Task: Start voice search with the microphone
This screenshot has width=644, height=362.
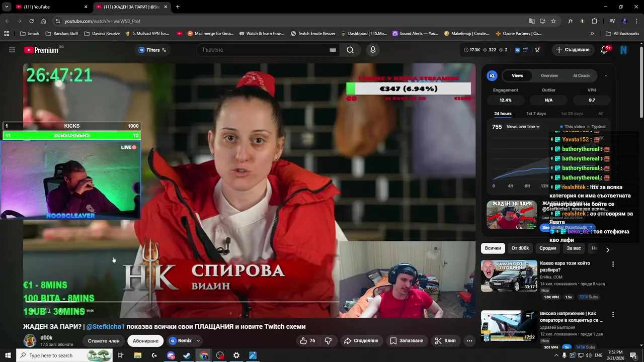Action: tap(373, 50)
